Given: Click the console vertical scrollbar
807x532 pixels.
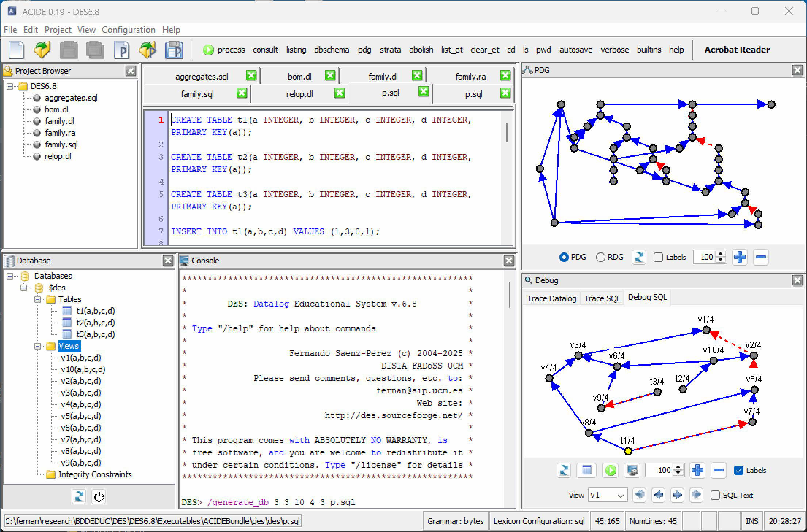Looking at the screenshot, I should (510, 295).
